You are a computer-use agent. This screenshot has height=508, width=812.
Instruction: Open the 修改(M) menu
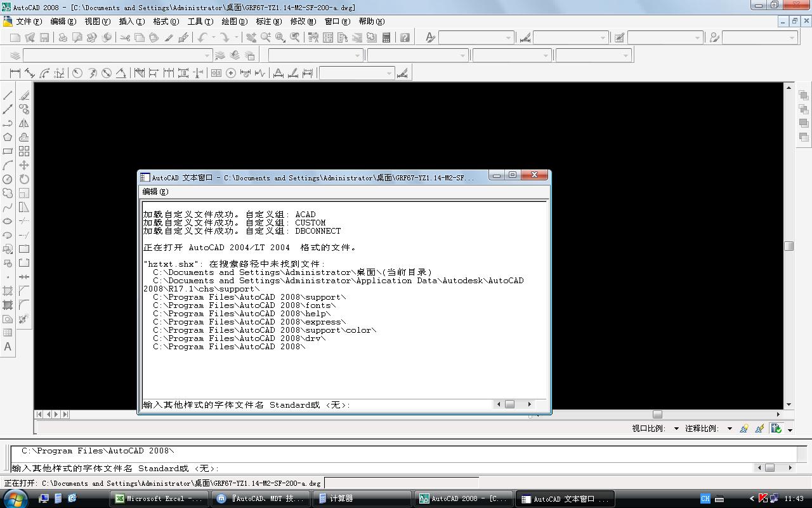(303, 21)
